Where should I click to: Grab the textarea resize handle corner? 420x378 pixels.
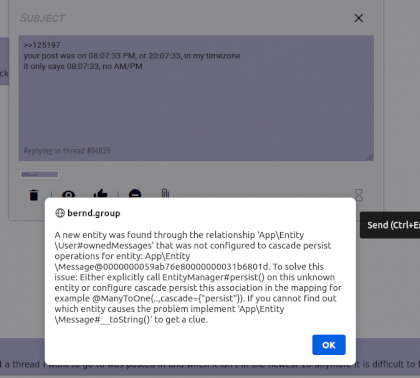coord(370,157)
